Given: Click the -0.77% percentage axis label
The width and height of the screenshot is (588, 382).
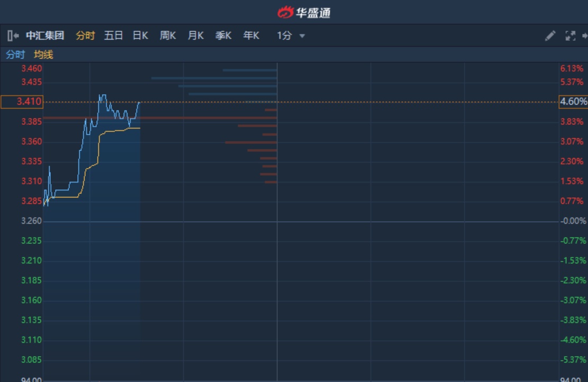Looking at the screenshot, I should point(573,241).
